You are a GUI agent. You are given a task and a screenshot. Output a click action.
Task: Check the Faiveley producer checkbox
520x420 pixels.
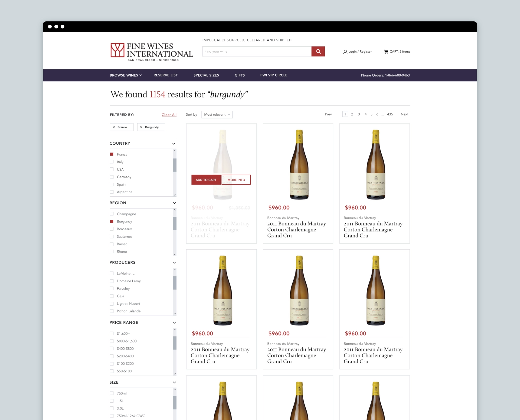pos(112,289)
